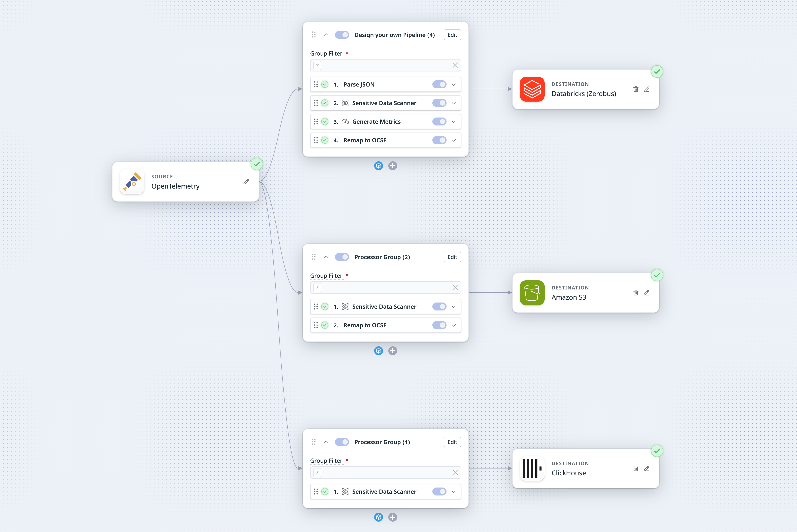Expand the Parse JSON processor details
This screenshot has height=532, width=797.
tap(453, 85)
